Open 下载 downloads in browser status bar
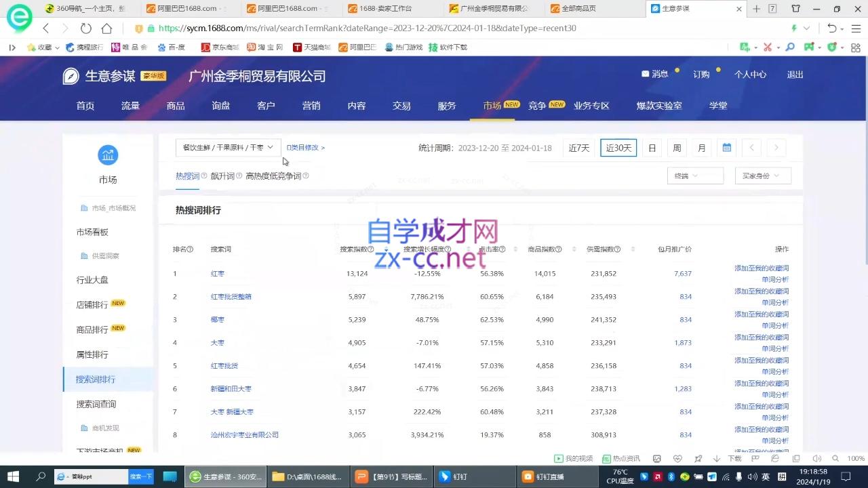868x488 pixels. pyautogui.click(x=727, y=459)
